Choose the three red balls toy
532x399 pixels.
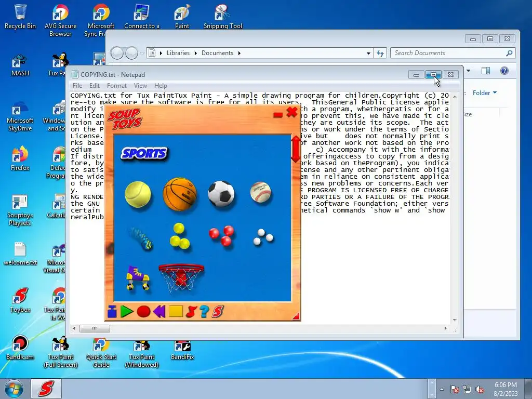221,235
